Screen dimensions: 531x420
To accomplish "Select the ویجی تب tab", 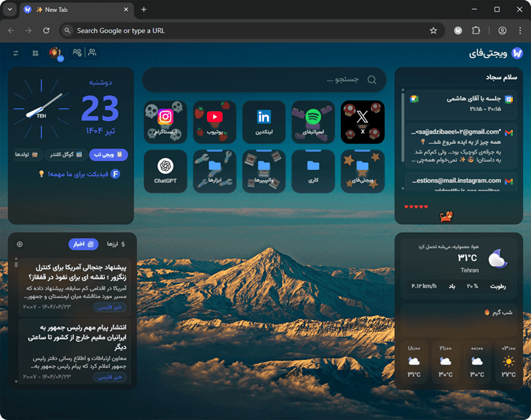I will 108,154.
